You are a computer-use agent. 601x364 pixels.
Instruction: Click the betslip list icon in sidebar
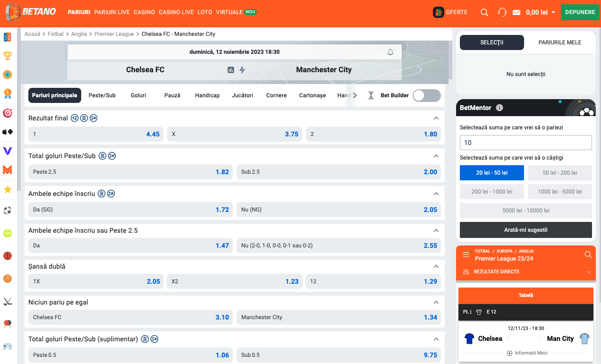[8, 37]
